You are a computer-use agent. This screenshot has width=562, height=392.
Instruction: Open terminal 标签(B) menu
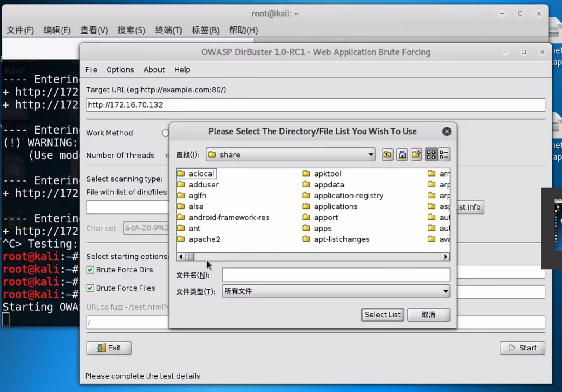(x=205, y=30)
